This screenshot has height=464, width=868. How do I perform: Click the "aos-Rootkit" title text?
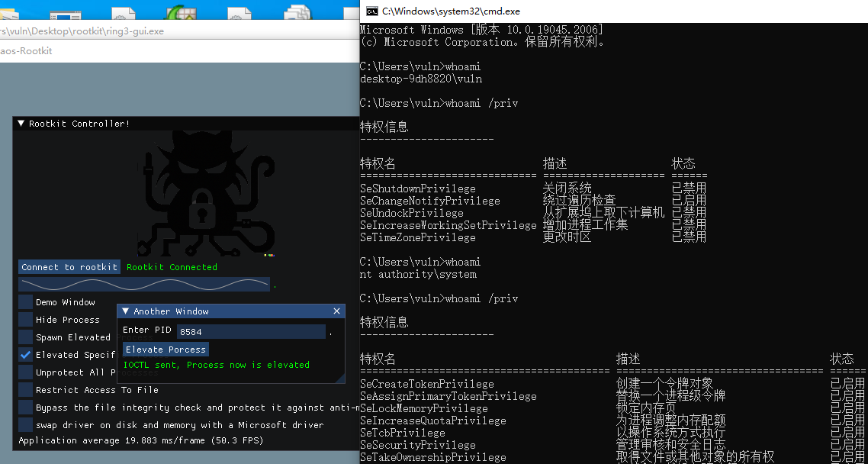(x=26, y=51)
